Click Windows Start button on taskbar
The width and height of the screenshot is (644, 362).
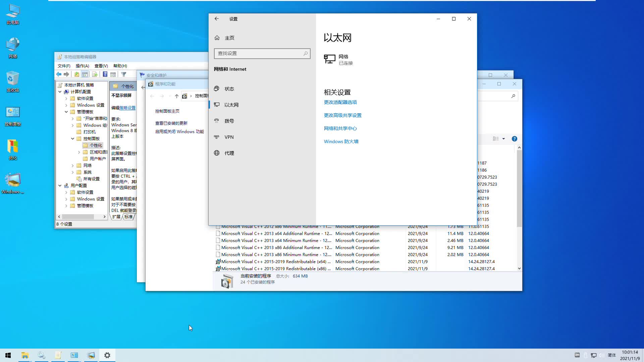point(8,355)
